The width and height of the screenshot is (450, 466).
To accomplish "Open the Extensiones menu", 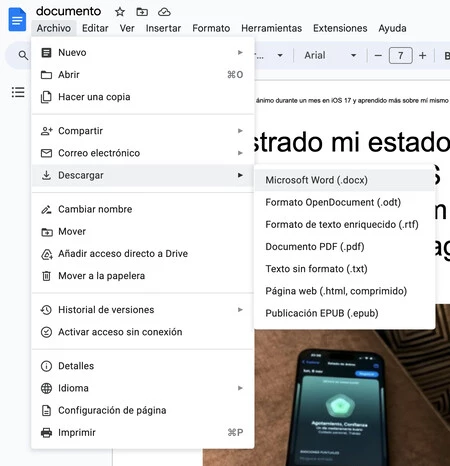I will pos(340,28).
